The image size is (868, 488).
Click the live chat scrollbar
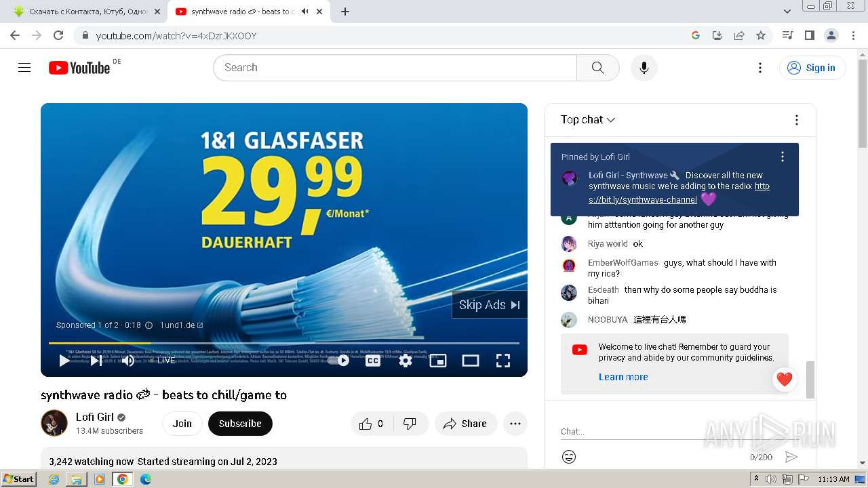[x=810, y=380]
